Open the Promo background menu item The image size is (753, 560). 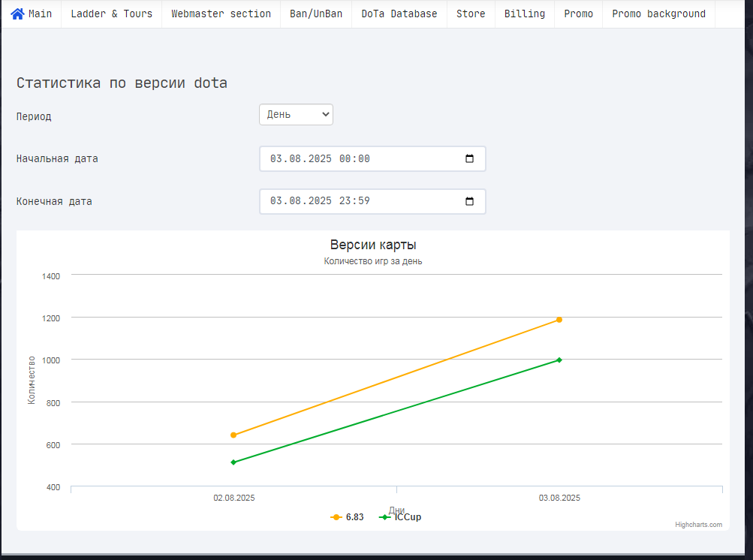click(x=658, y=14)
